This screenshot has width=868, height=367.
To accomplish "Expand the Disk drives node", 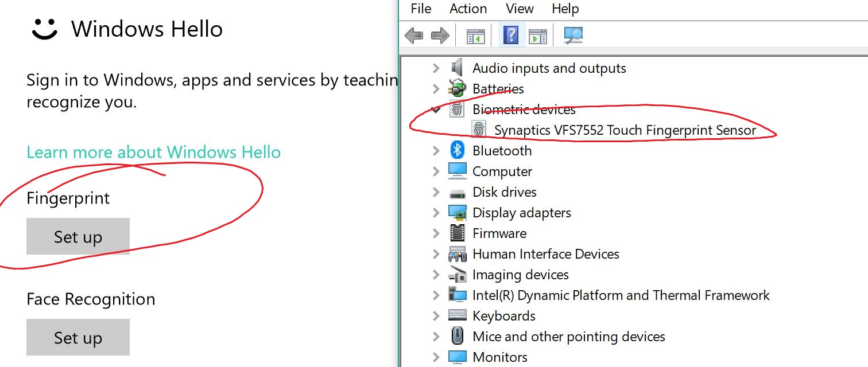I will pos(436,192).
